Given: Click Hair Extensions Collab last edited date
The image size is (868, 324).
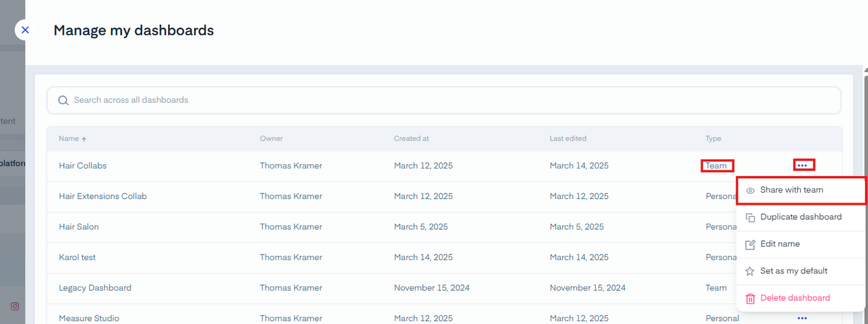Looking at the screenshot, I should [x=579, y=196].
